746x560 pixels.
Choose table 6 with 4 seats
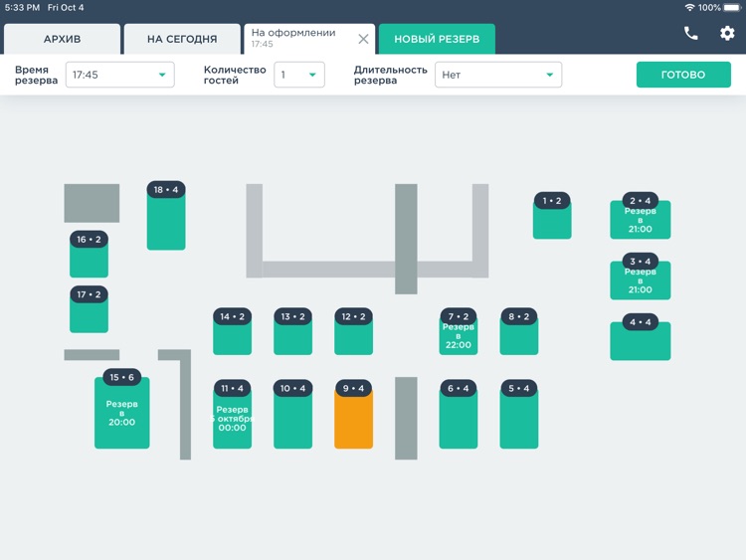tap(459, 415)
